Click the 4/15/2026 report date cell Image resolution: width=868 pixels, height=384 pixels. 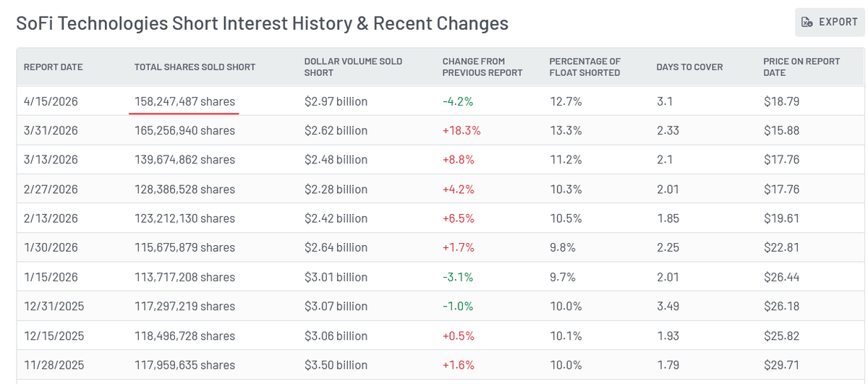pos(51,102)
